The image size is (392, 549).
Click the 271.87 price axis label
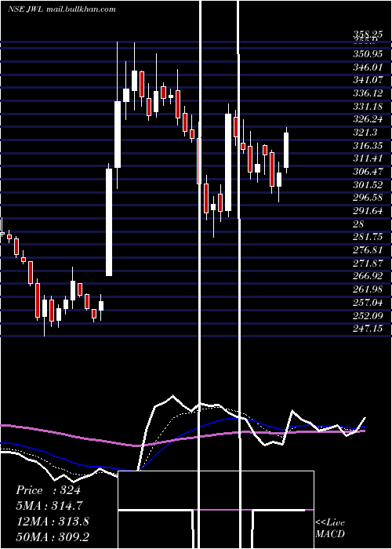tap(368, 263)
